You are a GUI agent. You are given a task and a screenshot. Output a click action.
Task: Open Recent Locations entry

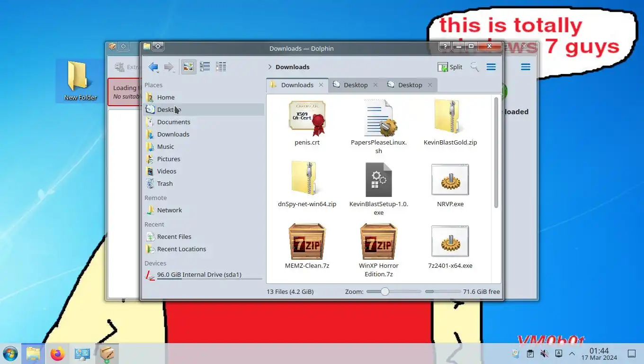[204, 249]
